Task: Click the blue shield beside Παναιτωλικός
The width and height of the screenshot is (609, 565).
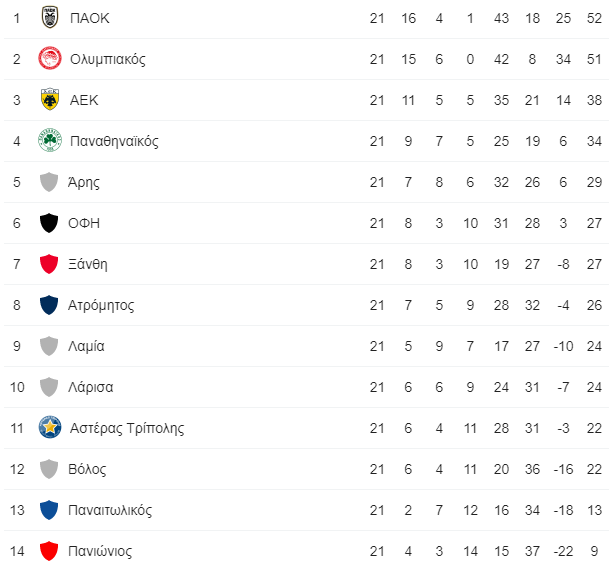Action: (x=49, y=510)
